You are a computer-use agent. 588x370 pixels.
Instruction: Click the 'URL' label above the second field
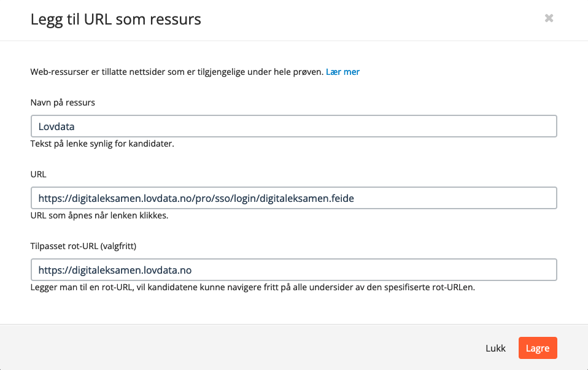38,174
